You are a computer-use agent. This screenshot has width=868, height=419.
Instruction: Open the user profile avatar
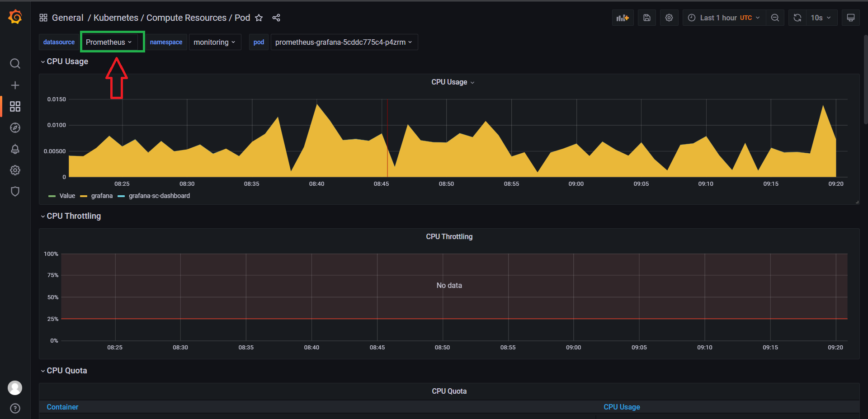(x=15, y=387)
